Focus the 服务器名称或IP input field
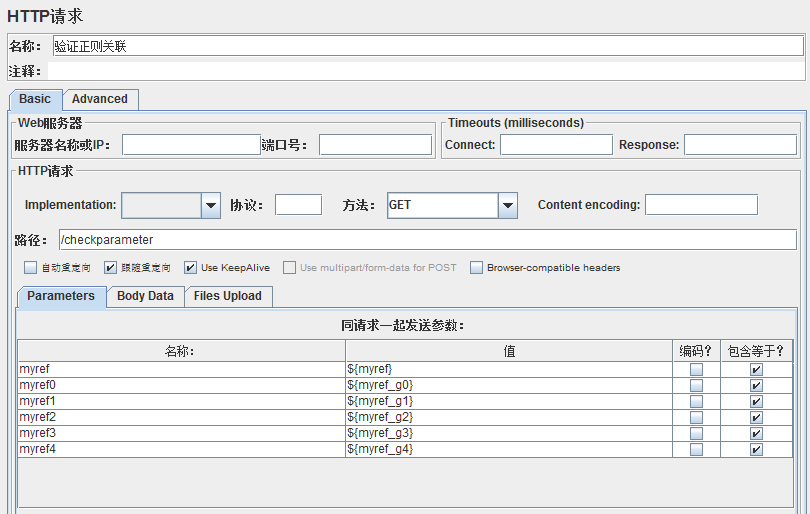Viewport: 810px width, 514px height. (x=191, y=145)
